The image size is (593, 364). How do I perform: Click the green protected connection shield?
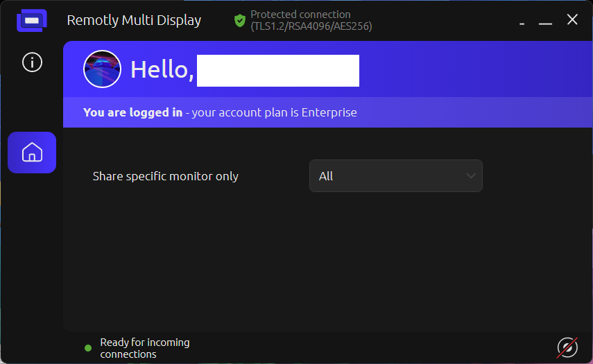pyautogui.click(x=240, y=20)
